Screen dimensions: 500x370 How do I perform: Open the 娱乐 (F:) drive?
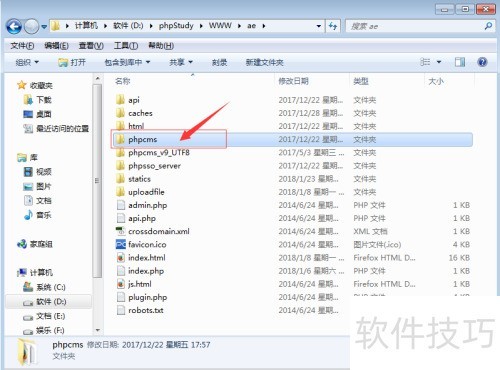click(x=44, y=330)
